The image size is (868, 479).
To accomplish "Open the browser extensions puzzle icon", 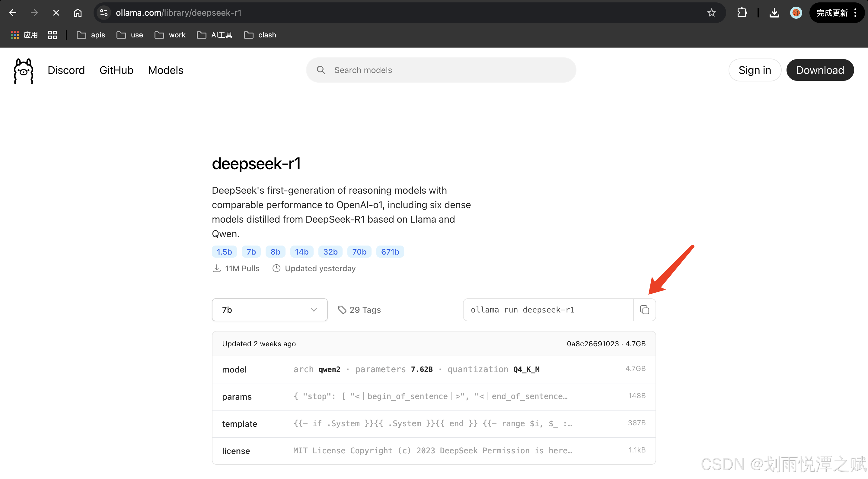I will [742, 13].
